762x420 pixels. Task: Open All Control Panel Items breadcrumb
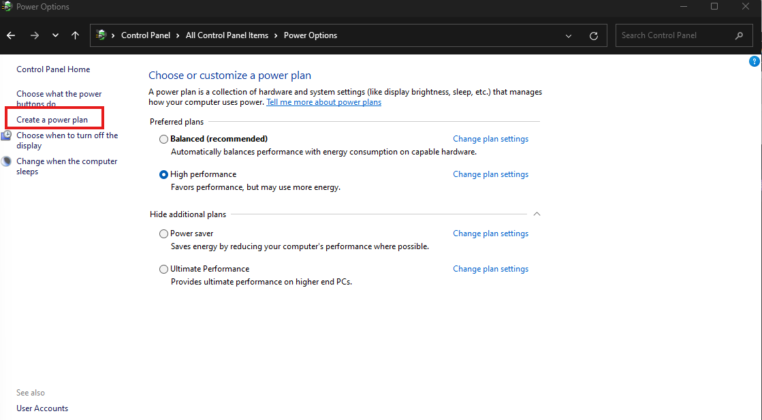(x=227, y=35)
